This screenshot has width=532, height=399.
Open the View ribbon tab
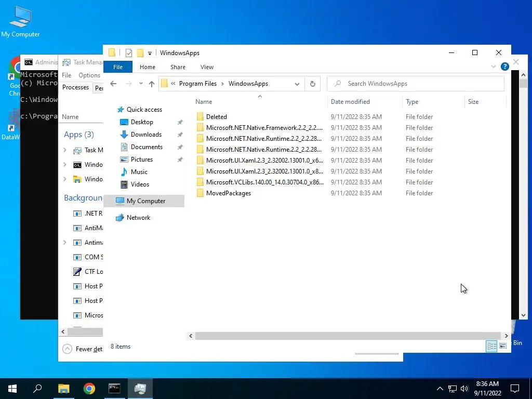click(207, 67)
